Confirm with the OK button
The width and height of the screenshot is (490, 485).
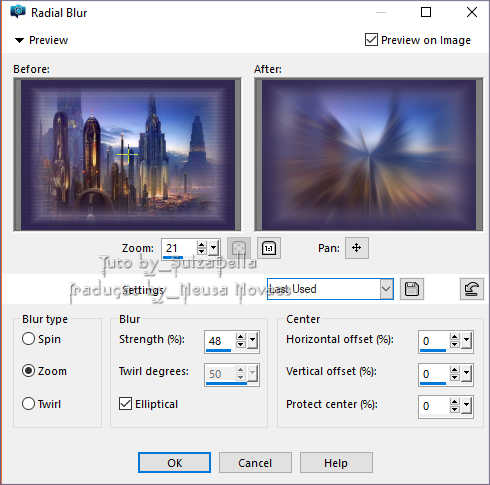[174, 463]
